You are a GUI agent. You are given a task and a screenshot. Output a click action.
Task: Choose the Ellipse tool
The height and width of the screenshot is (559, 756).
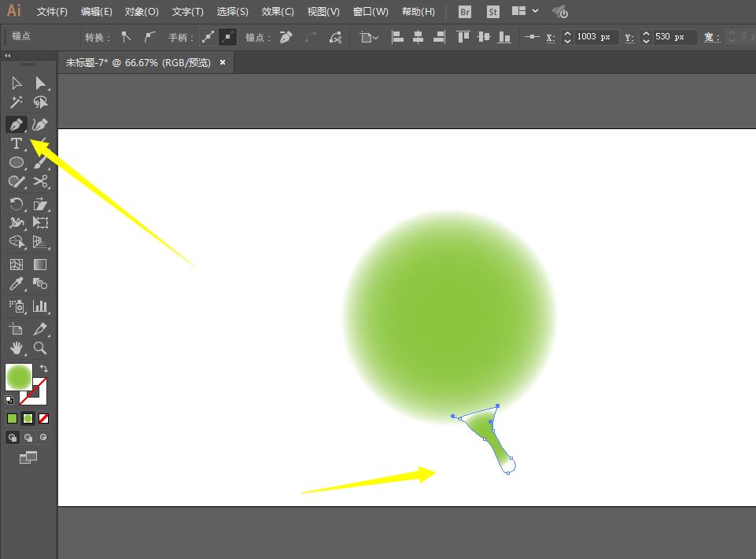click(x=16, y=162)
